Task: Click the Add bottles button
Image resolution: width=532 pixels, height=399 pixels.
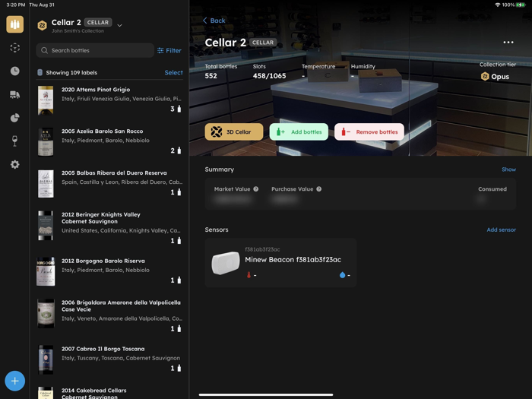Action: pos(299,131)
